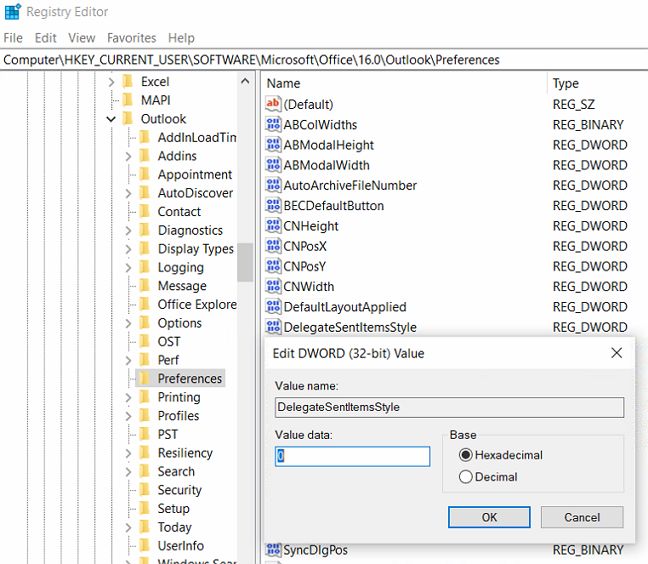Select the AddInLoadTimes key in tree
The height and width of the screenshot is (564, 648).
pyautogui.click(x=197, y=137)
